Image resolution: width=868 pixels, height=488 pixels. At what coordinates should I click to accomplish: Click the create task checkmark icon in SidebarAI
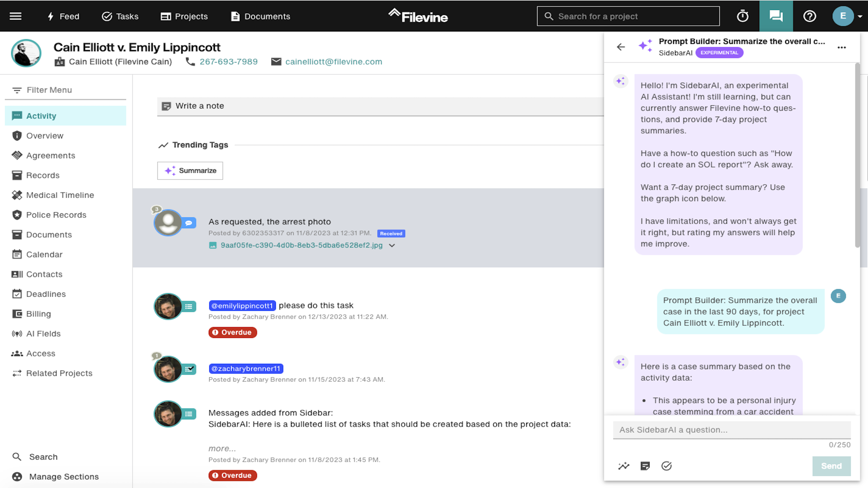[666, 466]
